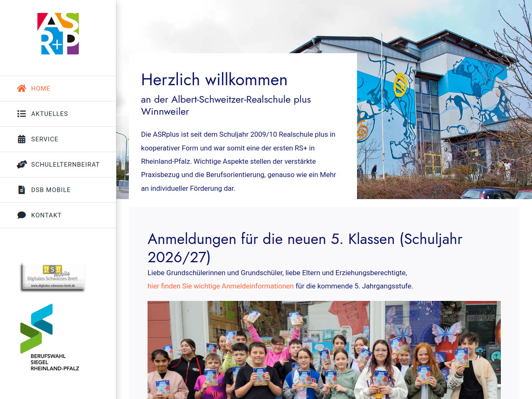Open the DSB mobile Digitales Schwarzes Brett badge
This screenshot has height=399, width=532.
click(53, 277)
